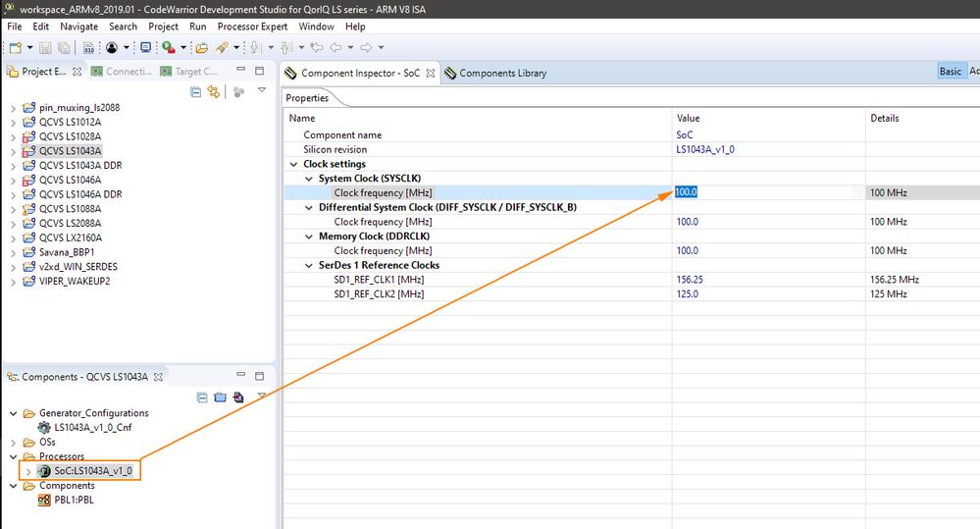Click the Search flashlight toolbar icon
The image size is (980, 529).
point(222,47)
